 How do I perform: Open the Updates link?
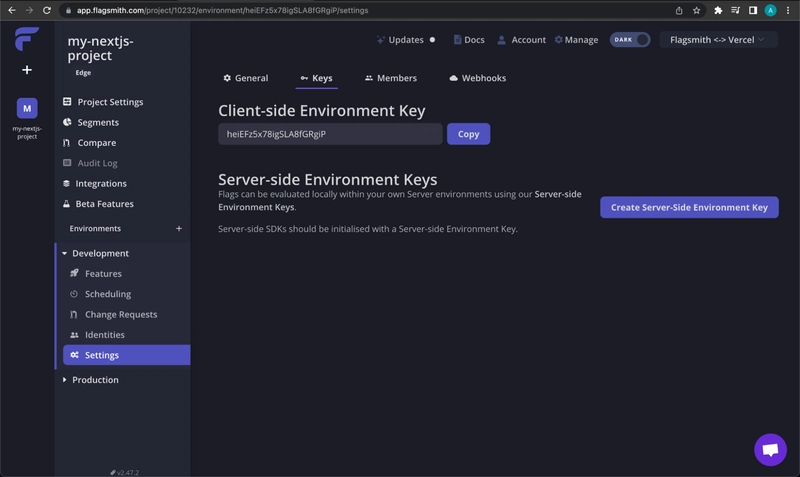[406, 40]
